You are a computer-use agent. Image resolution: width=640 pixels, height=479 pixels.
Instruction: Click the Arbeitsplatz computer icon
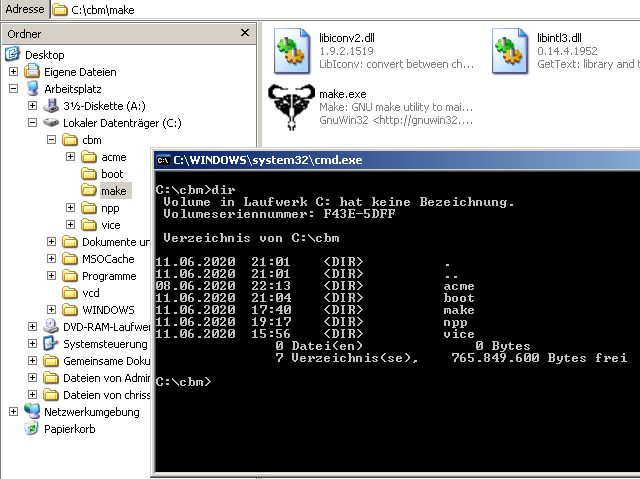[32, 89]
